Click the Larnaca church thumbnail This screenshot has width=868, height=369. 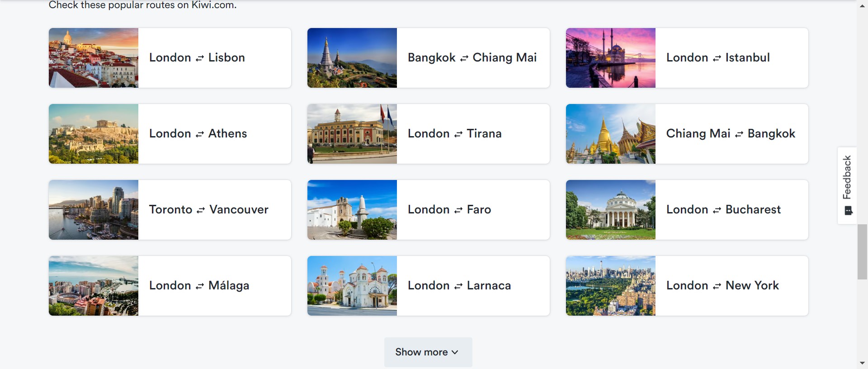(x=352, y=286)
